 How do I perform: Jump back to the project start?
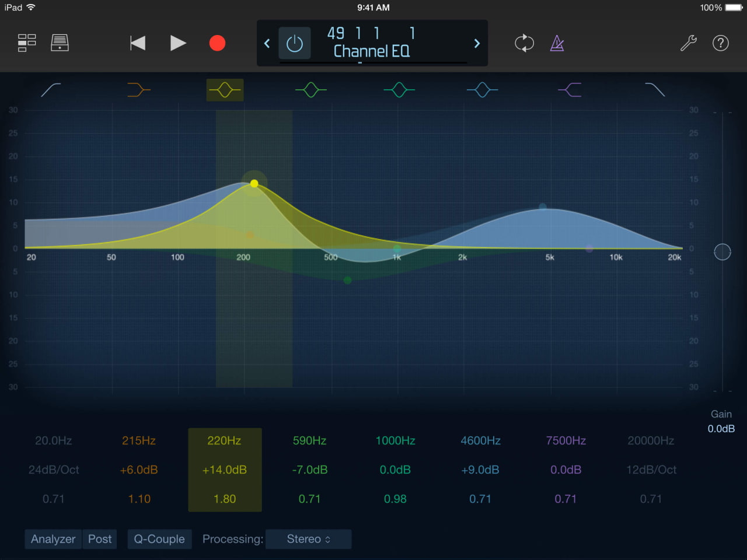138,43
